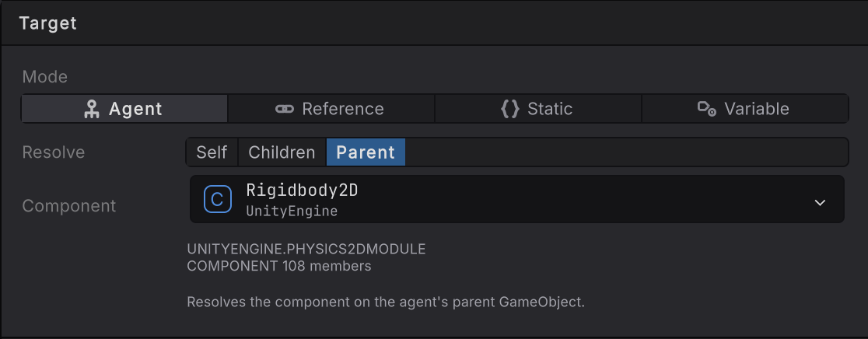Viewport: 868px width, 339px height.
Task: Click the Target panel header
Action: pos(434,23)
